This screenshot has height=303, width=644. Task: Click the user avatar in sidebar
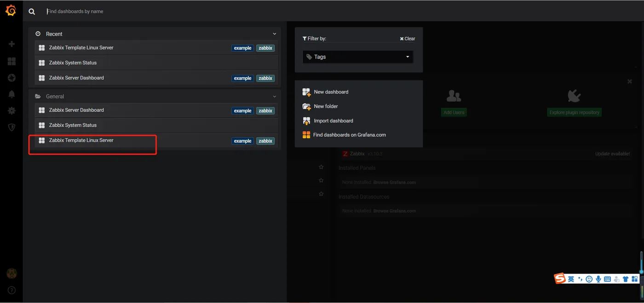click(11, 273)
